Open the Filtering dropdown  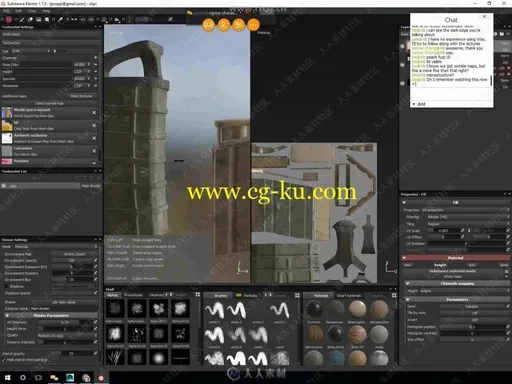point(468,217)
